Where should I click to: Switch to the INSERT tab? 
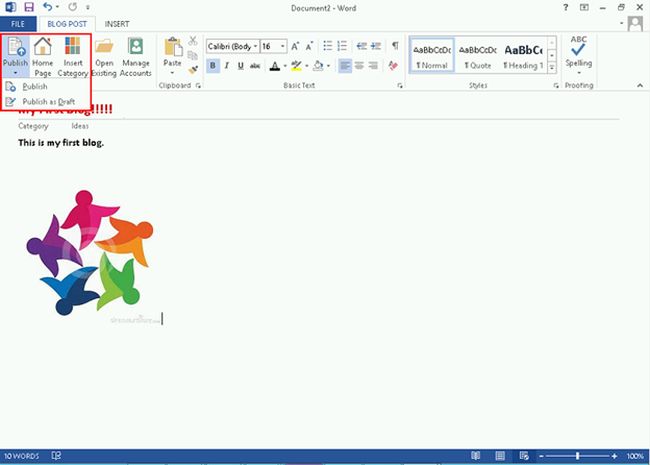click(117, 24)
